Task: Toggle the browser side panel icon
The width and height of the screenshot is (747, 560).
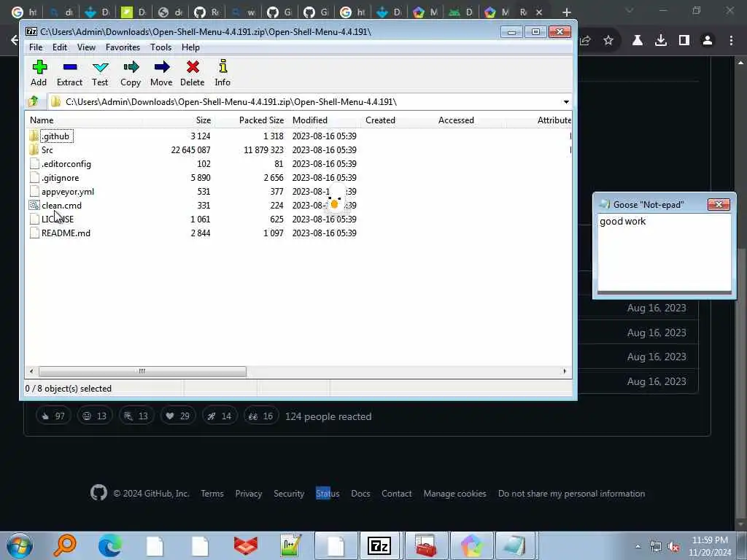Action: pos(684,41)
